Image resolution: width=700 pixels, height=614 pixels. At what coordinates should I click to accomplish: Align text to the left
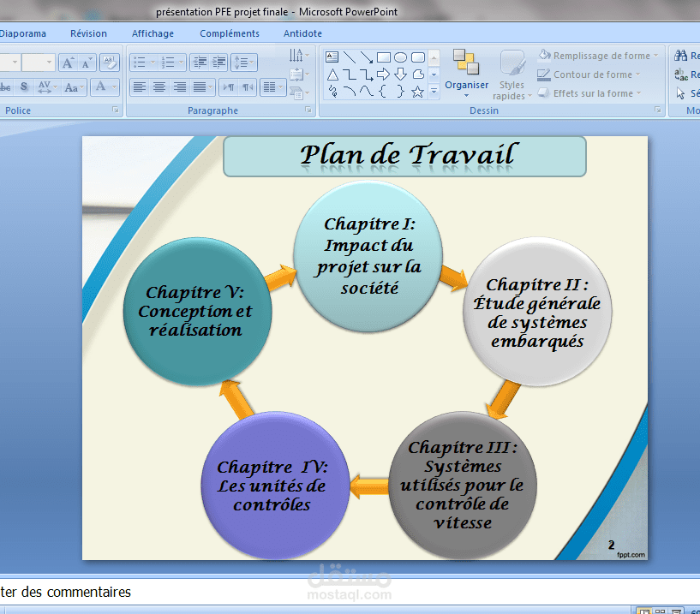tap(140, 87)
